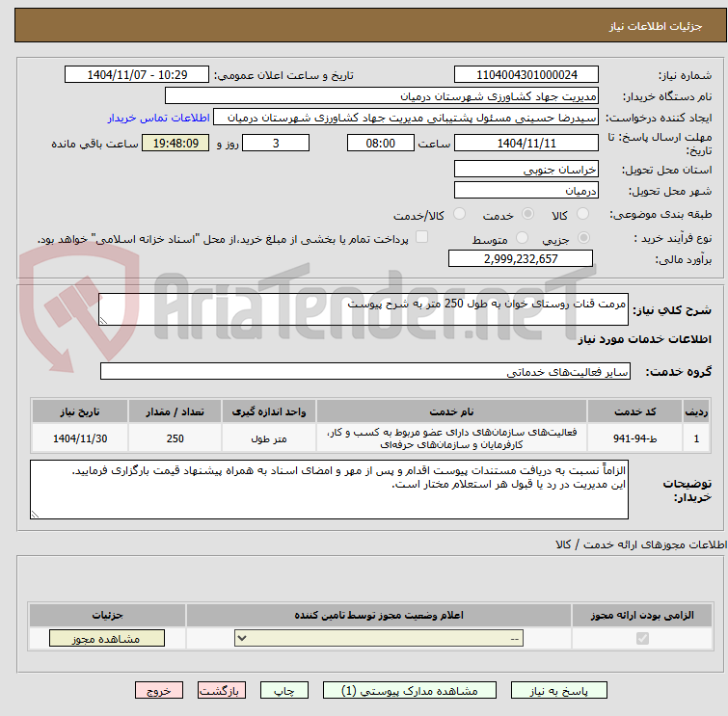The width and height of the screenshot is (728, 716).
Task: Click the الزامی بودن ارائه مجوز header
Action: tap(642, 615)
